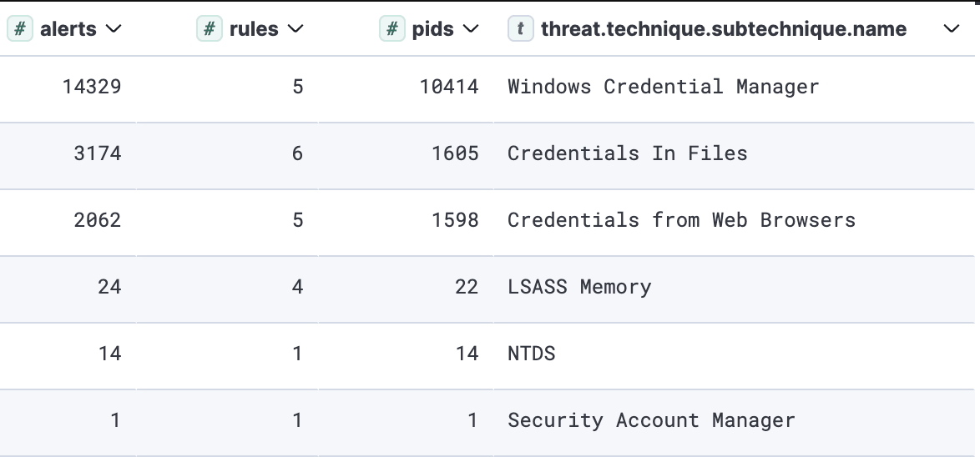Open the pids column menu chevron
The width and height of the screenshot is (980, 457).
(x=471, y=29)
